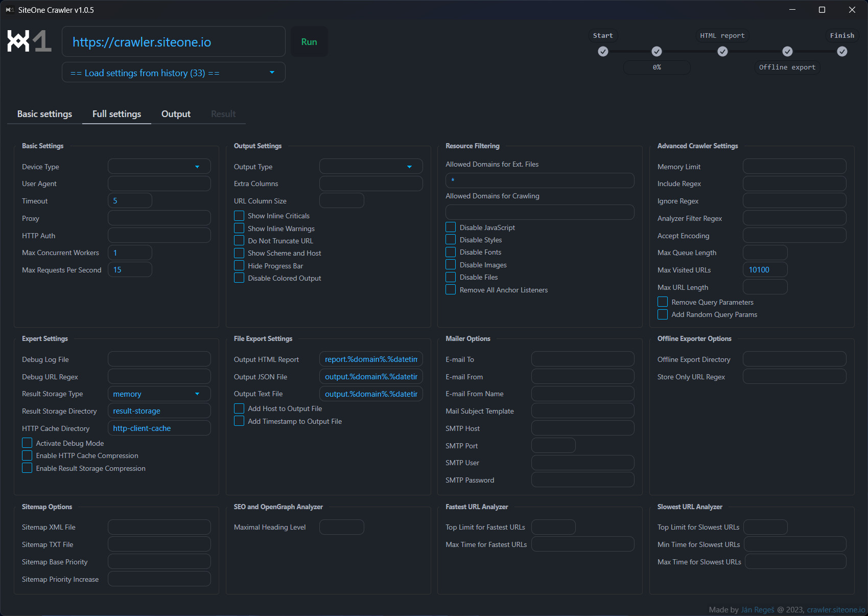Open Ján Regeš author link

point(758,609)
